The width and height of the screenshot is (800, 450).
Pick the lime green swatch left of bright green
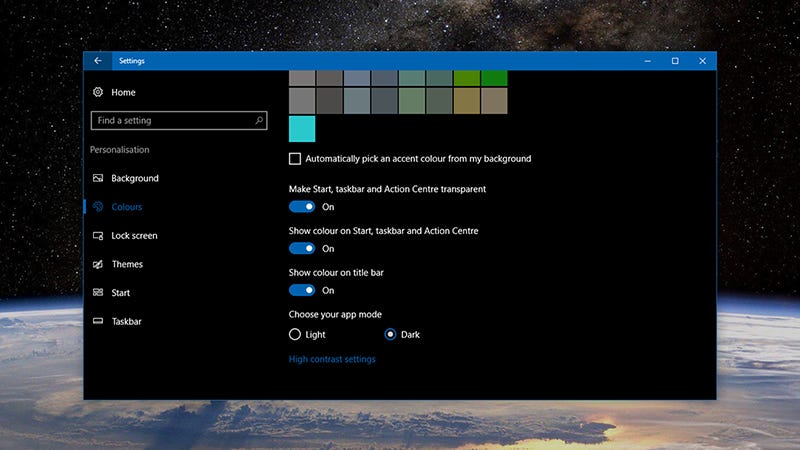pos(467,78)
